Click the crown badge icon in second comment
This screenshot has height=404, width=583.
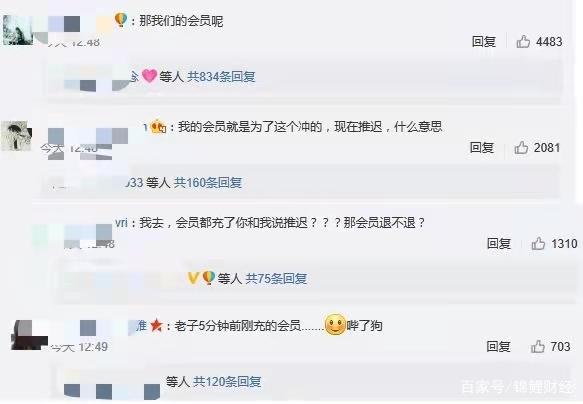[158, 127]
